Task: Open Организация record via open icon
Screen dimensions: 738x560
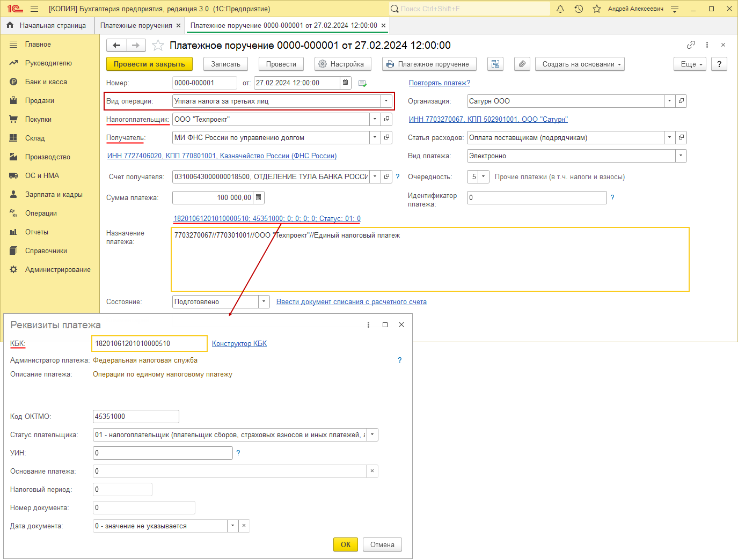Action: [681, 101]
